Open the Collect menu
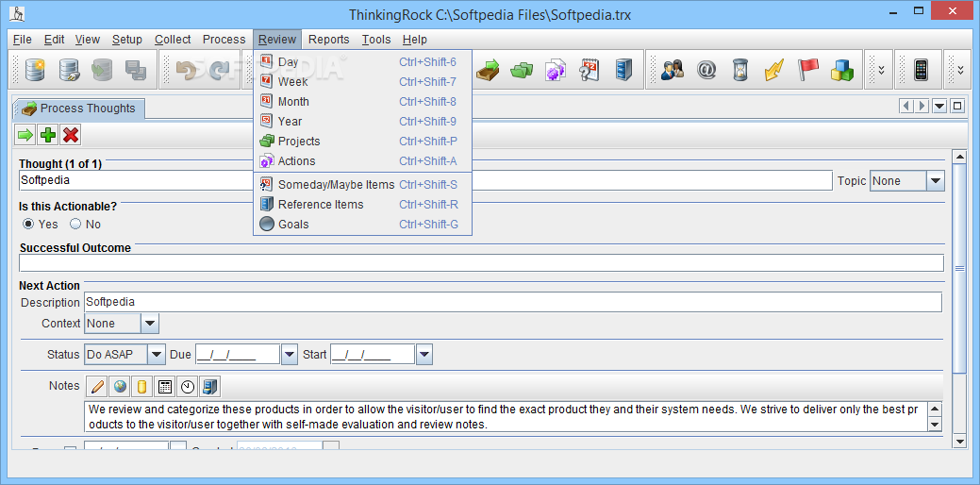980x485 pixels. click(173, 40)
